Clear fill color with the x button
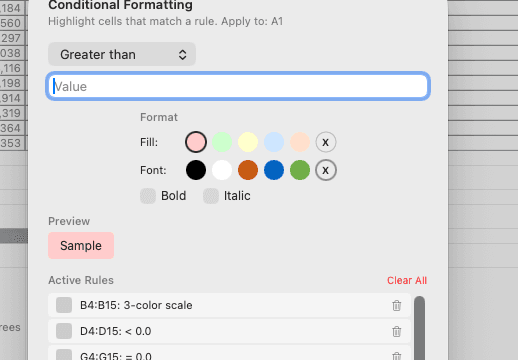The height and width of the screenshot is (360, 518). point(326,142)
